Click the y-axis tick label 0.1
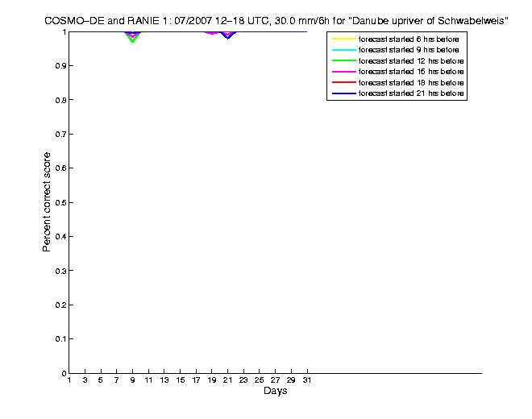 [x=58, y=339]
